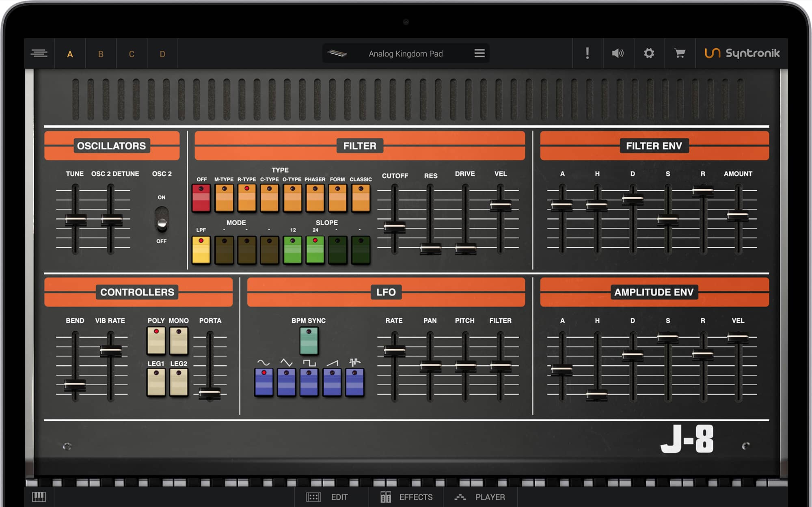Screen dimensions: 812x507
Task: Click the Analog Kingdom Pad preset name
Action: [x=406, y=54]
